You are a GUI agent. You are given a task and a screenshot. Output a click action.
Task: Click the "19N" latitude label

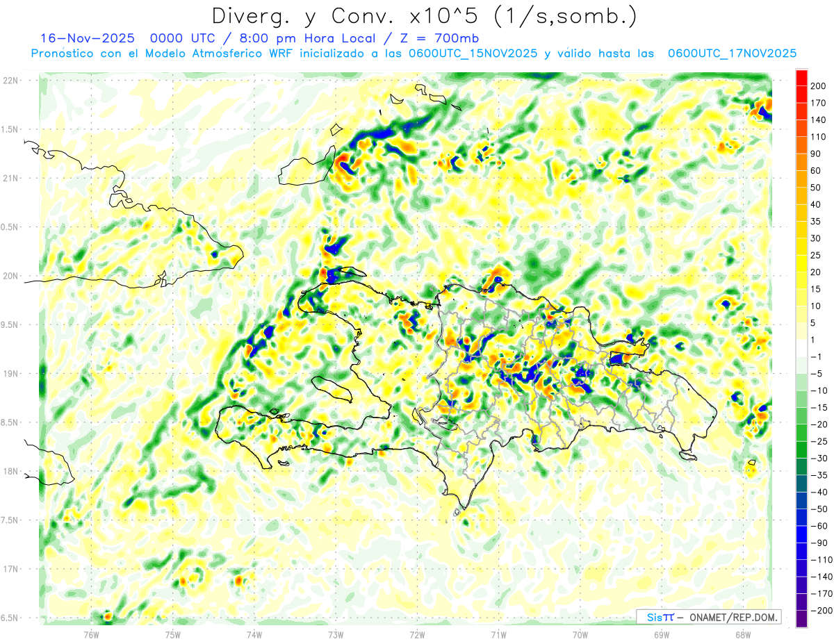coord(10,374)
